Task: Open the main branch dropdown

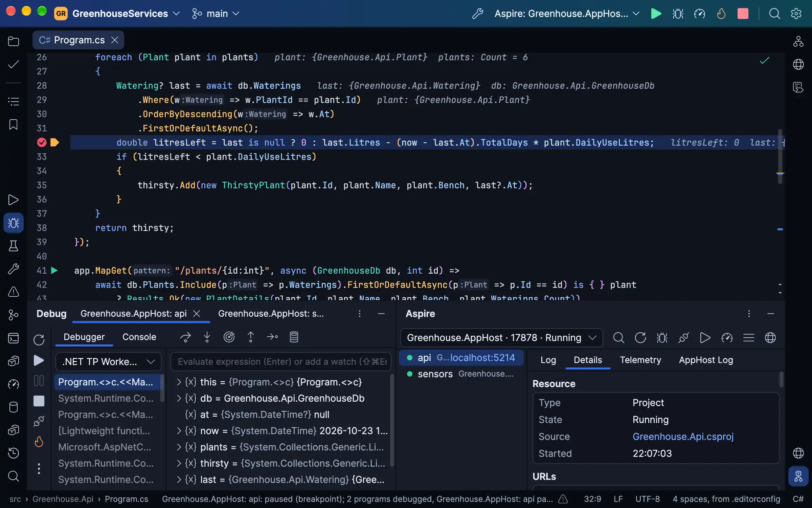Action: coord(216,14)
